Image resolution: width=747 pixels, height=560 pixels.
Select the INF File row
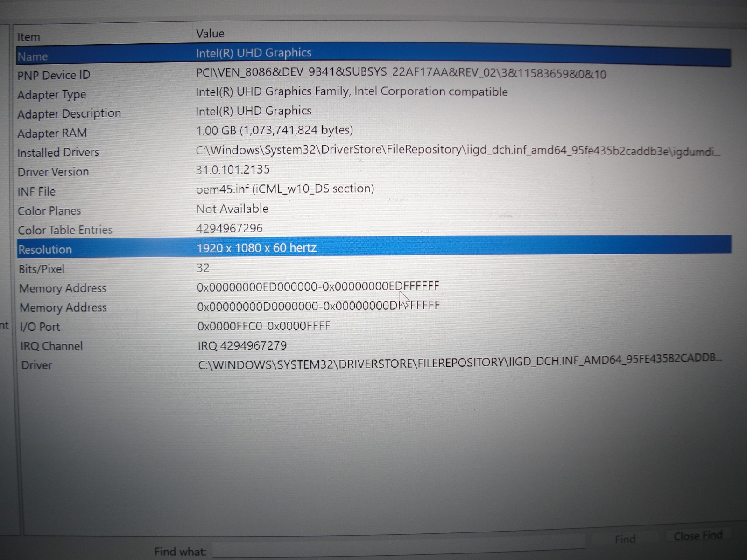[x=373, y=190]
